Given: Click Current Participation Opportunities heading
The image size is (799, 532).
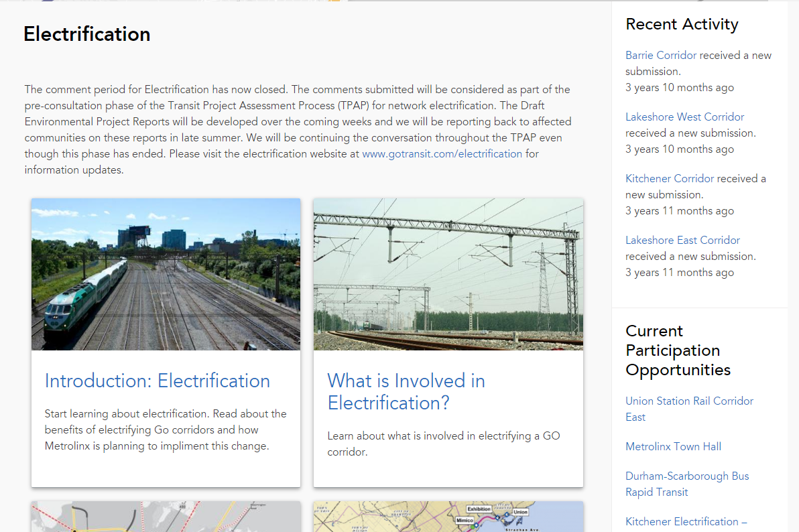Looking at the screenshot, I should 678,350.
